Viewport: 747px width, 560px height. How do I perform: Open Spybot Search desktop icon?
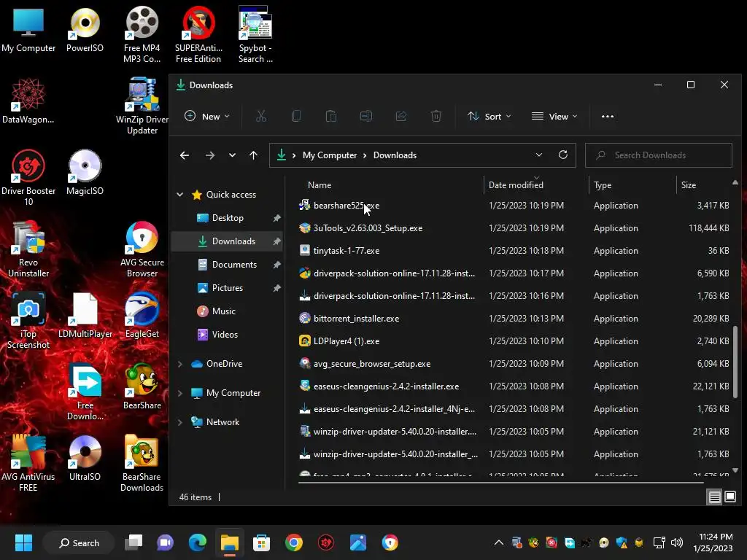pos(255,35)
